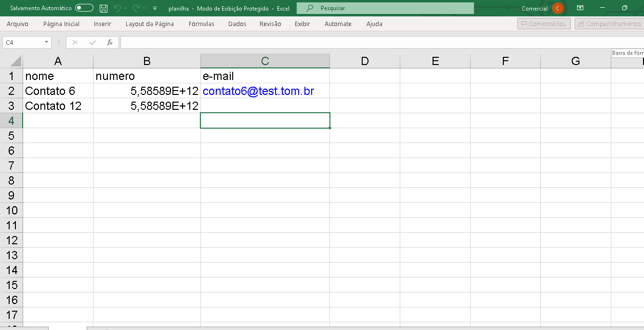Viewport: 644px width, 330px height.
Task: Open the Undo history dropdown arrow
Action: click(126, 8)
